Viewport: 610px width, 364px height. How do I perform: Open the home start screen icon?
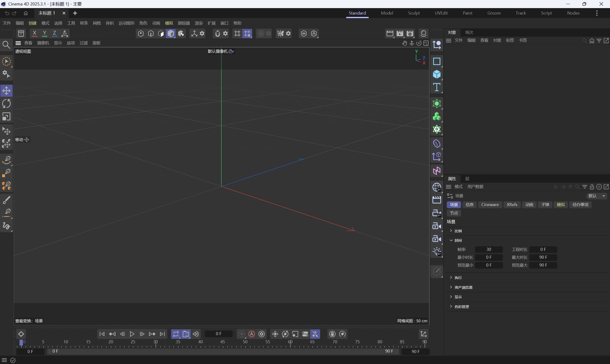point(26,13)
